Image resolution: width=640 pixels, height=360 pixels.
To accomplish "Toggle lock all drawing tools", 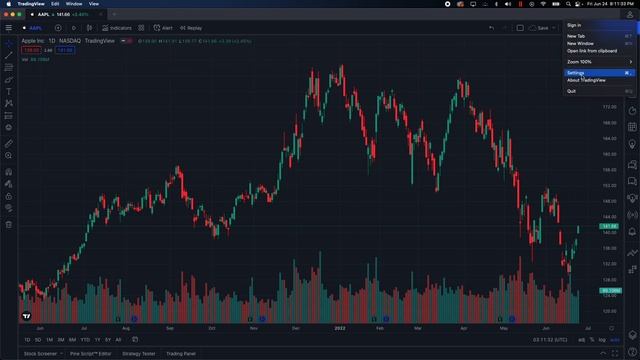I will point(9,196).
